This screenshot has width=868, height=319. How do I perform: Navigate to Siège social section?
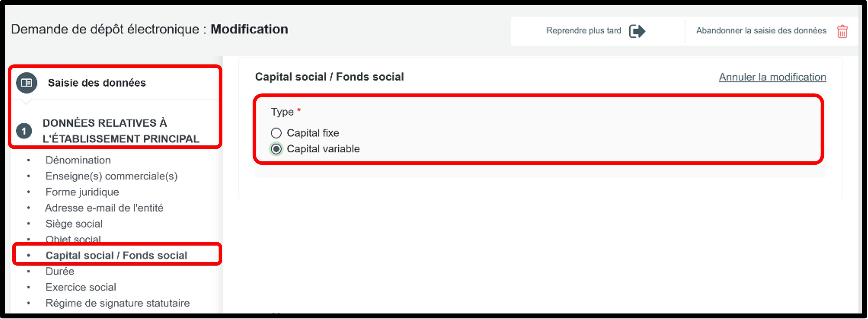[74, 224]
